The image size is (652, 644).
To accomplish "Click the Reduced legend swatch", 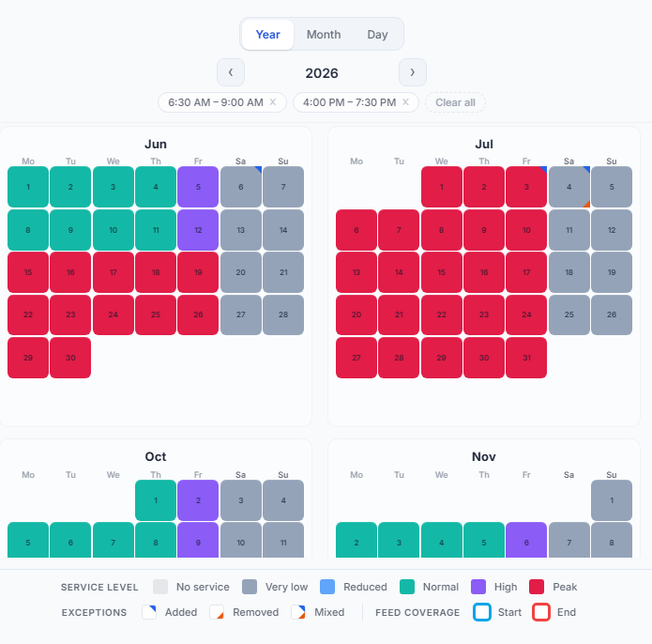I will pyautogui.click(x=327, y=587).
